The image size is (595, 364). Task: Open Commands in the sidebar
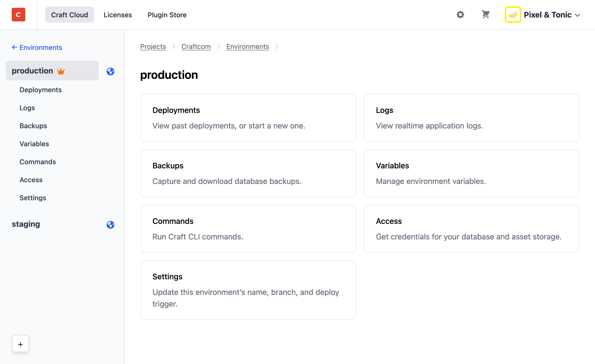[x=38, y=162]
